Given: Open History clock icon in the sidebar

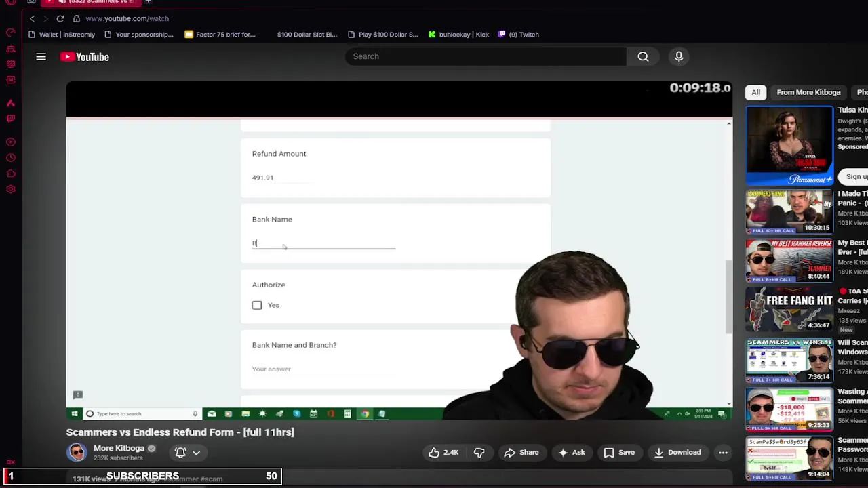Looking at the screenshot, I should point(11,158).
